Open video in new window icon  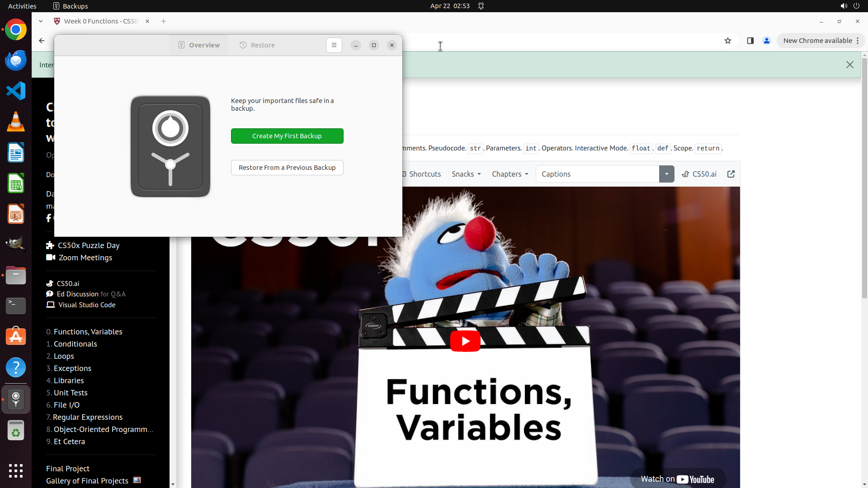[731, 174]
